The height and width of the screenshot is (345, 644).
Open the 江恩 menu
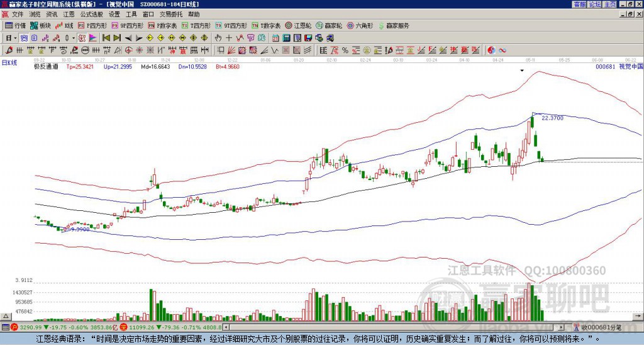(x=69, y=14)
